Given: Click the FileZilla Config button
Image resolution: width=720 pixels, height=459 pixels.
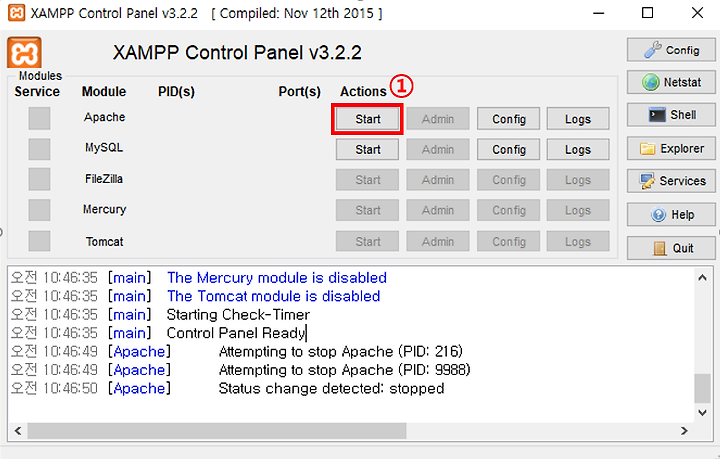Looking at the screenshot, I should click(508, 180).
